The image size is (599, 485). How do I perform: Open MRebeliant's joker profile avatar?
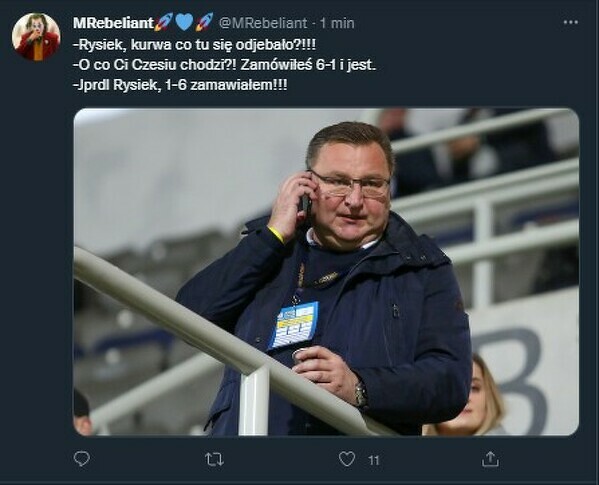coord(36,37)
